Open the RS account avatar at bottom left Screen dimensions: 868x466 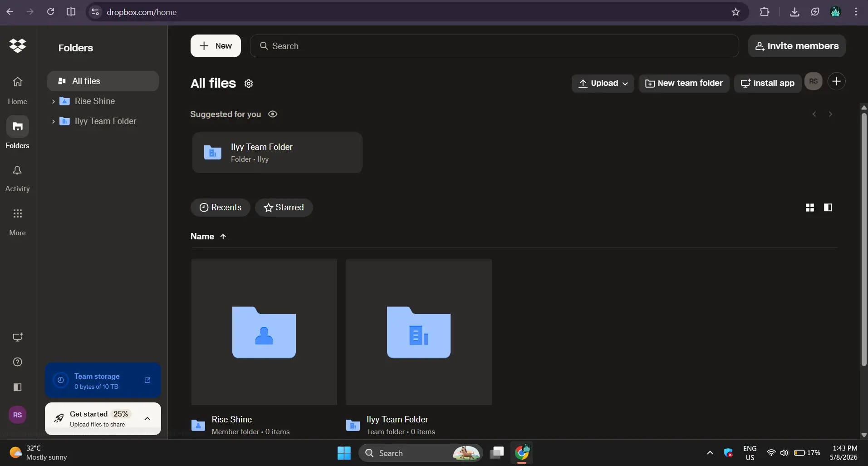click(x=18, y=415)
